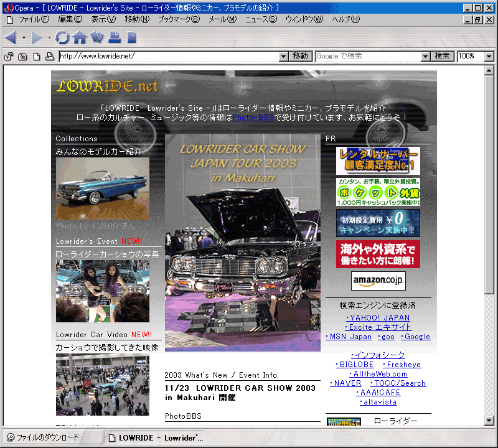Click the Google search field
This screenshot has width=498, height=448.
[x=369, y=56]
